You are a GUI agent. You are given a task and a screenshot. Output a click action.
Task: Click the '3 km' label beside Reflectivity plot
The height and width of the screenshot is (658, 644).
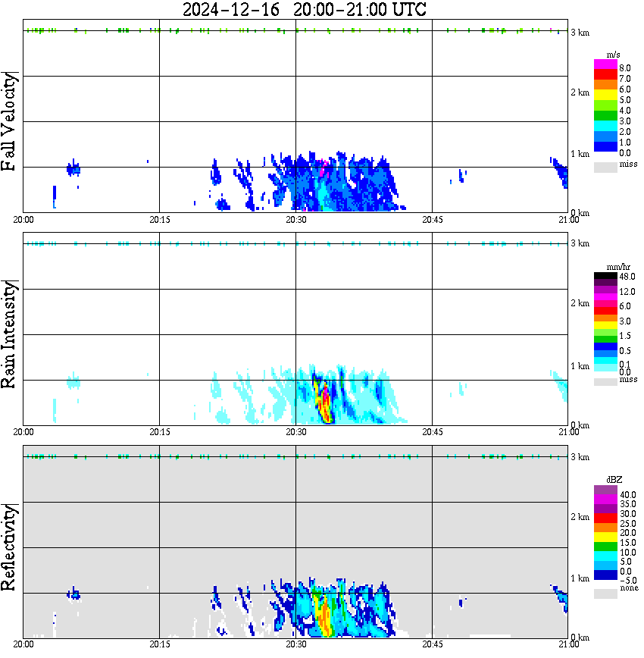pyautogui.click(x=580, y=457)
